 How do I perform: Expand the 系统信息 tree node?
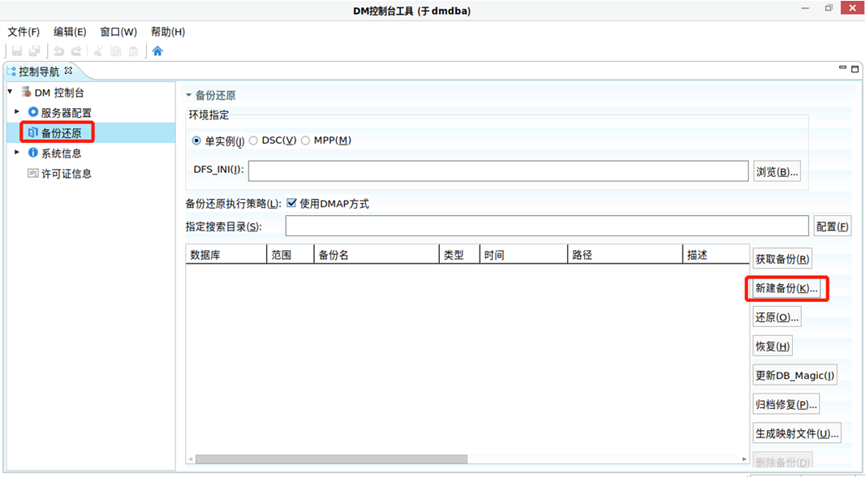point(17,152)
